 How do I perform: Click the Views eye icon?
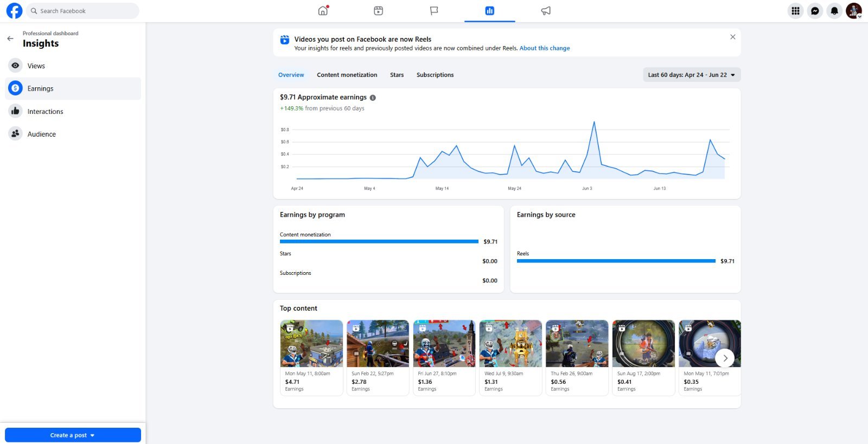(15, 66)
